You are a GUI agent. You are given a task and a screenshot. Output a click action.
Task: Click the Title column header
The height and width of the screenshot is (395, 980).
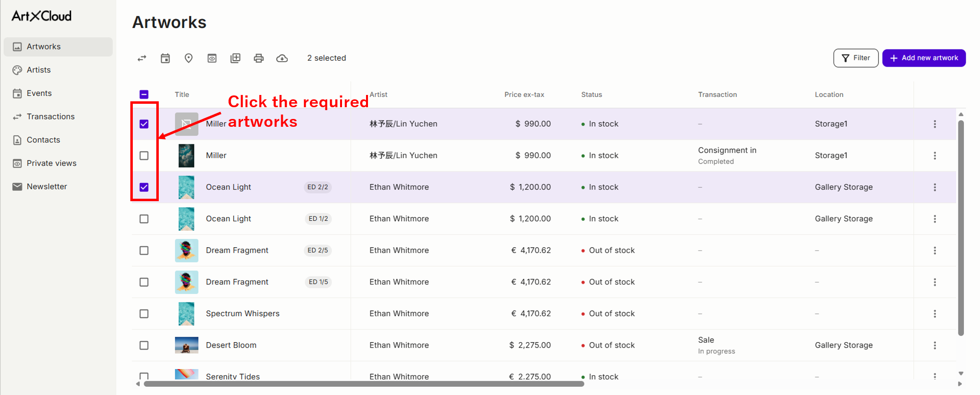[182, 94]
